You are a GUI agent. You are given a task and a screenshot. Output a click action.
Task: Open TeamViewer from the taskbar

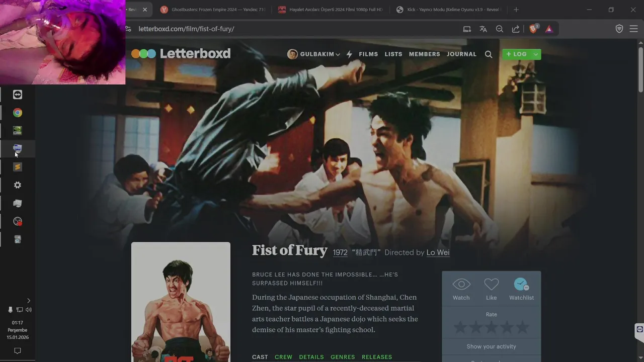(18, 95)
